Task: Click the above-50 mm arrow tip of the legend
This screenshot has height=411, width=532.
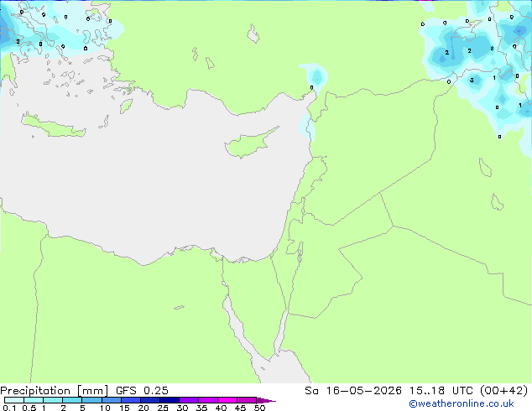Action: pyautogui.click(x=266, y=401)
